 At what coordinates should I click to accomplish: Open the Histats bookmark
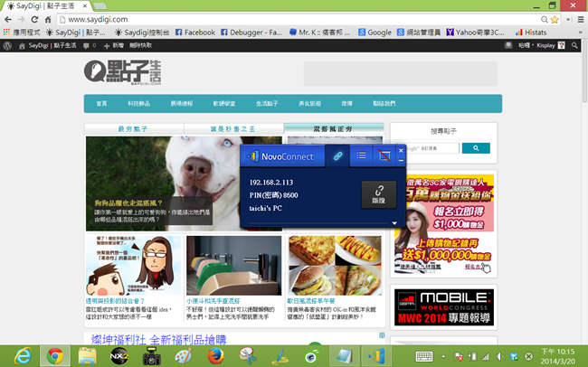pyautogui.click(x=531, y=33)
